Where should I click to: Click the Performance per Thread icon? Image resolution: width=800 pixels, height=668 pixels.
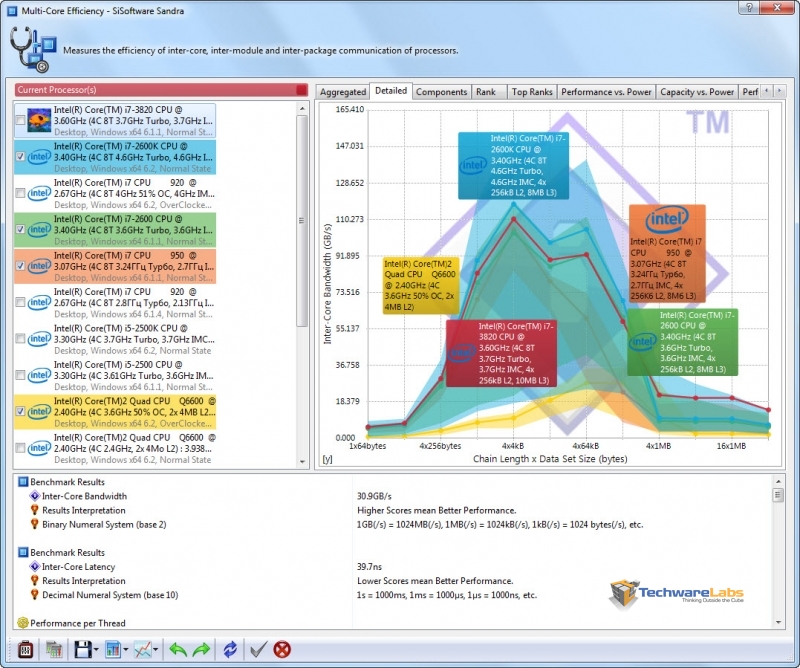point(22,623)
